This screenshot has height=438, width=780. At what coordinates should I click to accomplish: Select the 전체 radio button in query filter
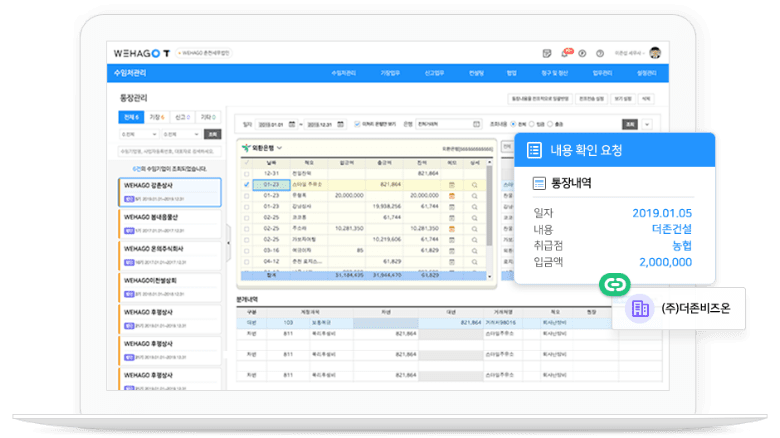pos(513,124)
